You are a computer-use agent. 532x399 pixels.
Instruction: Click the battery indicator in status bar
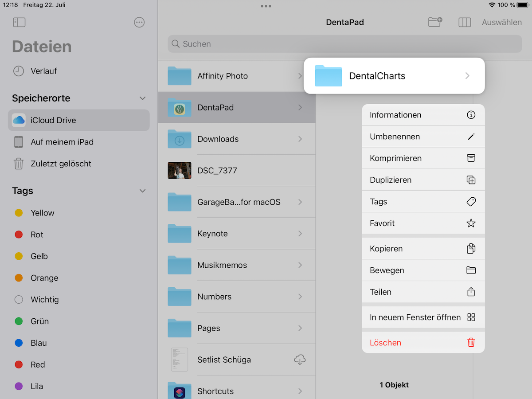[522, 5]
